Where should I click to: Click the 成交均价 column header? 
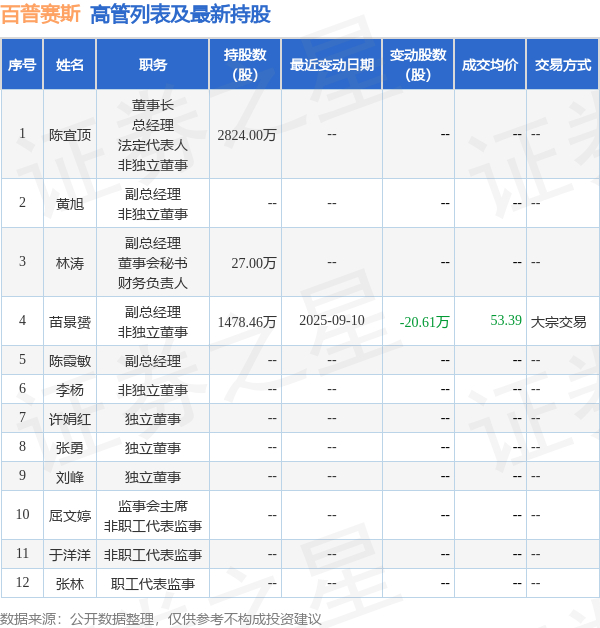coord(490,64)
